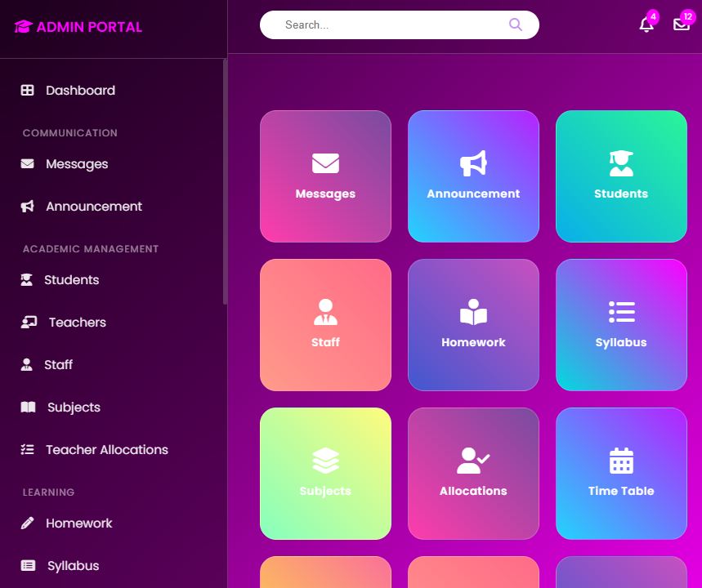The height and width of the screenshot is (588, 702).
Task: Click the magnifying glass search icon
Action: click(x=516, y=24)
